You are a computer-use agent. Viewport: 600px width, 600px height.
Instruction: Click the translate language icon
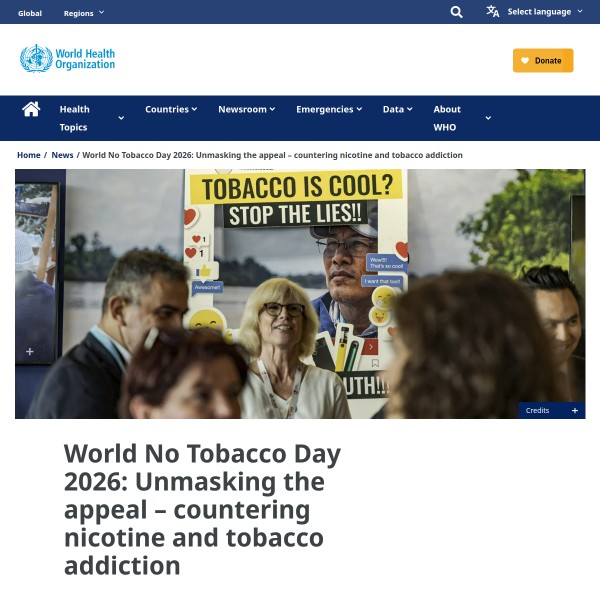[x=493, y=12]
